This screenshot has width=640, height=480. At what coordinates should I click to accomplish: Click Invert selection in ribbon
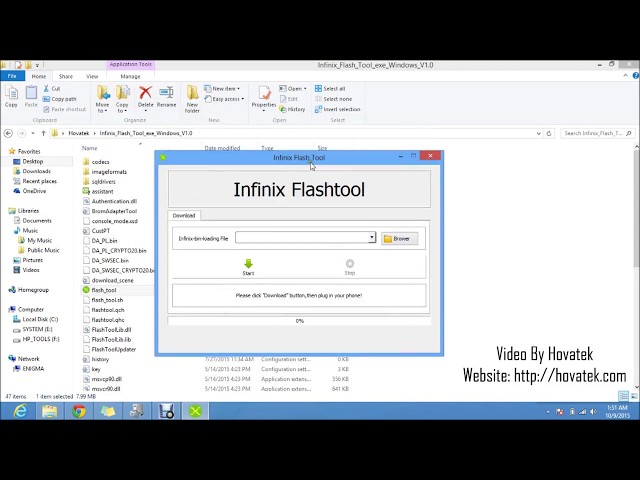338,109
